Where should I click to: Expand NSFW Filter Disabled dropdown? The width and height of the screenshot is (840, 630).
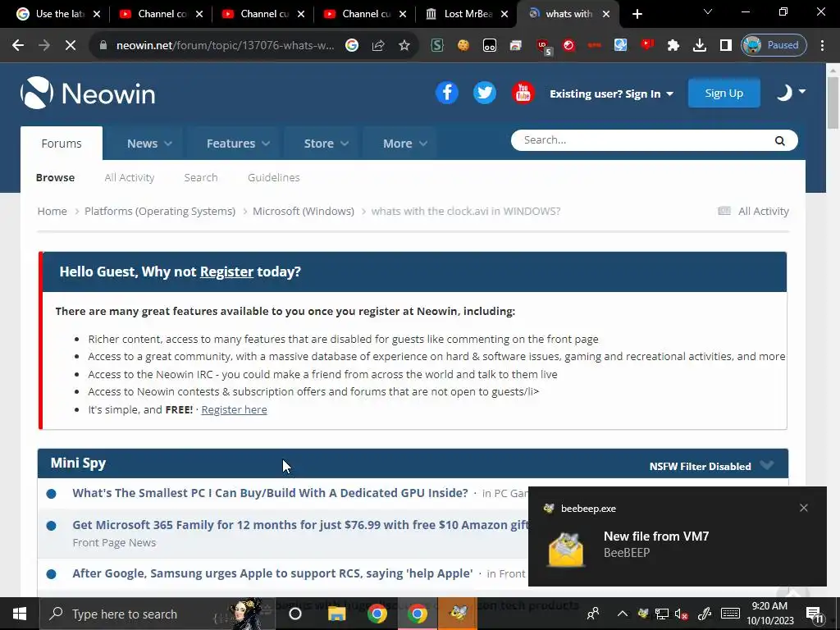(711, 466)
